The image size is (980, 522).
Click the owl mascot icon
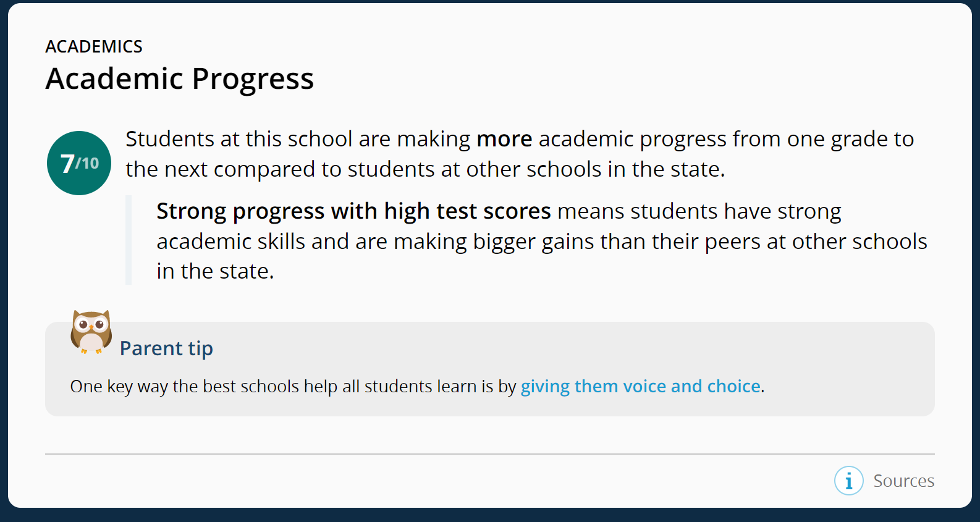(91, 332)
